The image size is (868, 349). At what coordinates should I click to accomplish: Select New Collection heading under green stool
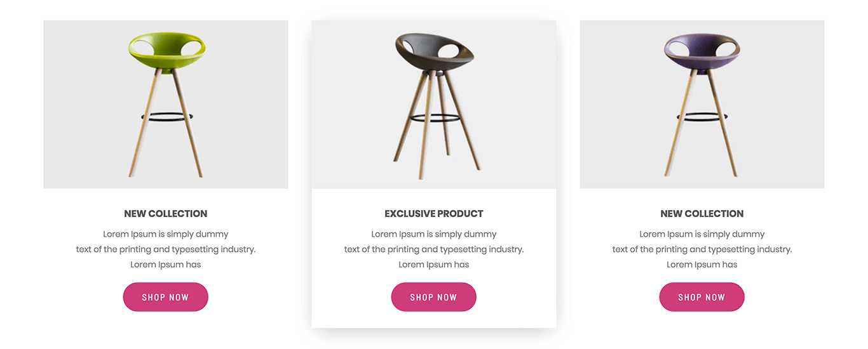(x=166, y=214)
